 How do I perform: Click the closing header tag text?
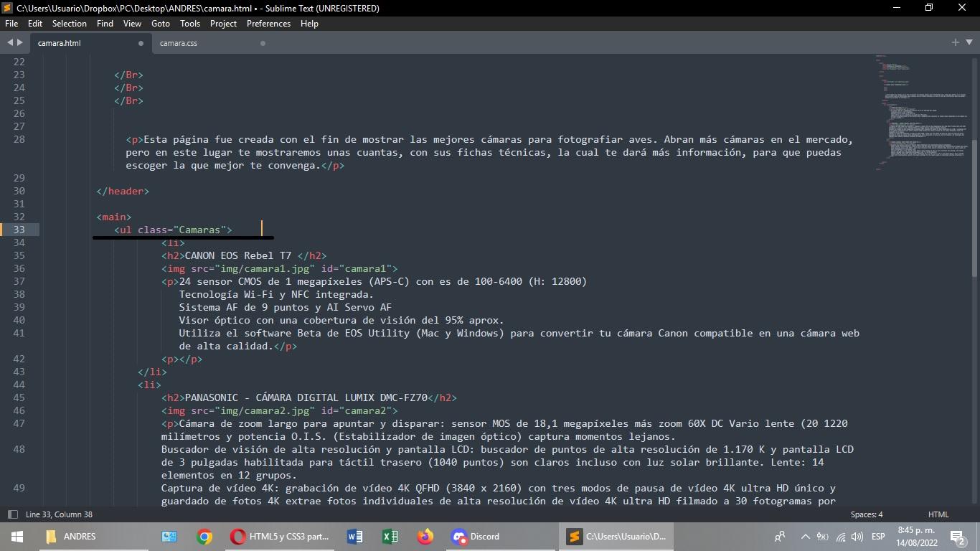(123, 191)
